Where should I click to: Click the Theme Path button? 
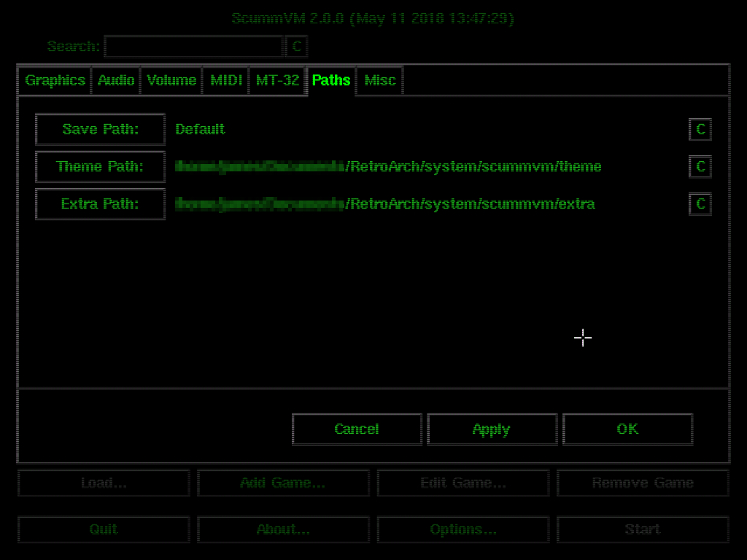101,167
